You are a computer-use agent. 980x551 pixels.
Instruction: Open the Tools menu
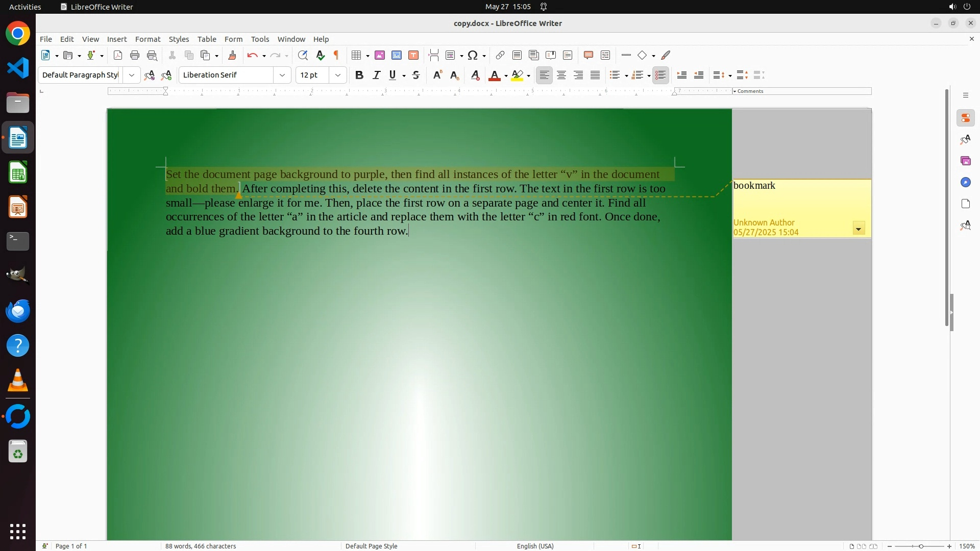260,39
